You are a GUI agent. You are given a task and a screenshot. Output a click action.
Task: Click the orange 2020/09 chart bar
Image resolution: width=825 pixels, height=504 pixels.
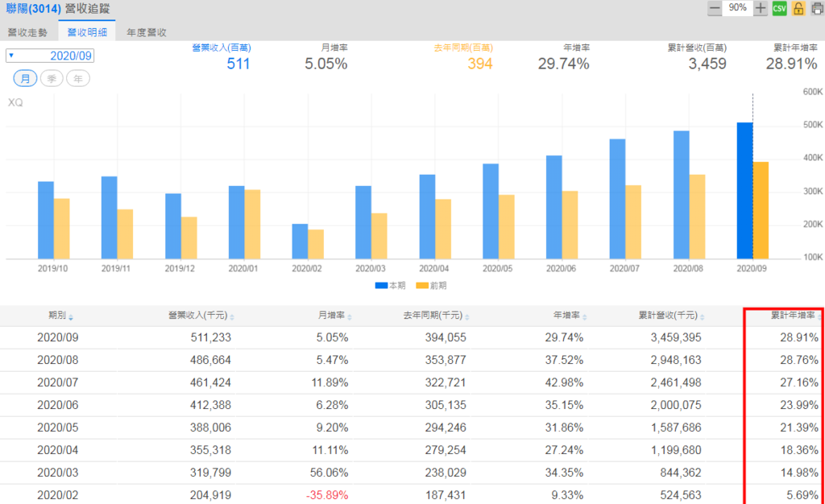761,210
